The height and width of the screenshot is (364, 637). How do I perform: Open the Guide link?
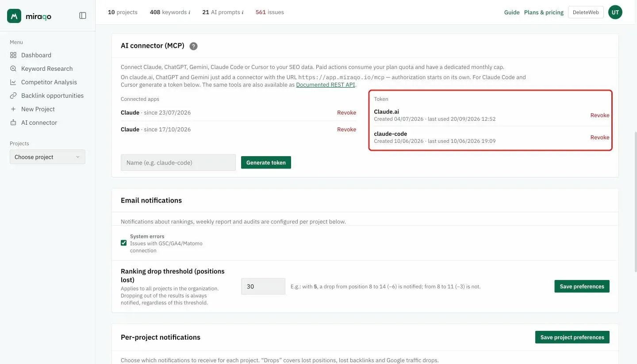pos(512,12)
